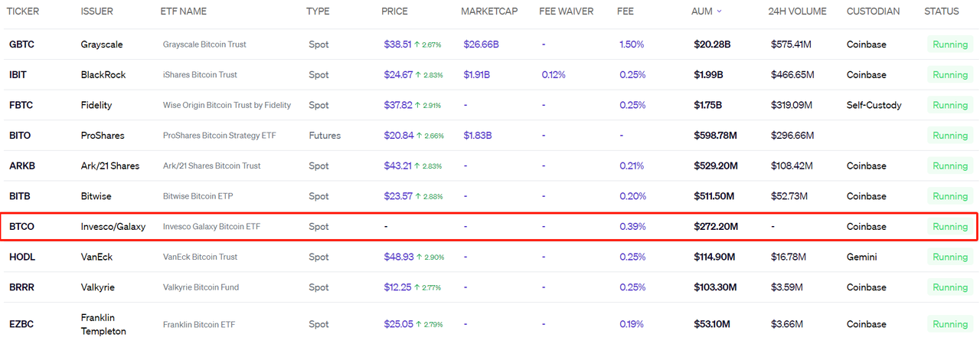Click the $575.41M 24H volume value
The image size is (980, 341).
pyautogui.click(x=791, y=44)
